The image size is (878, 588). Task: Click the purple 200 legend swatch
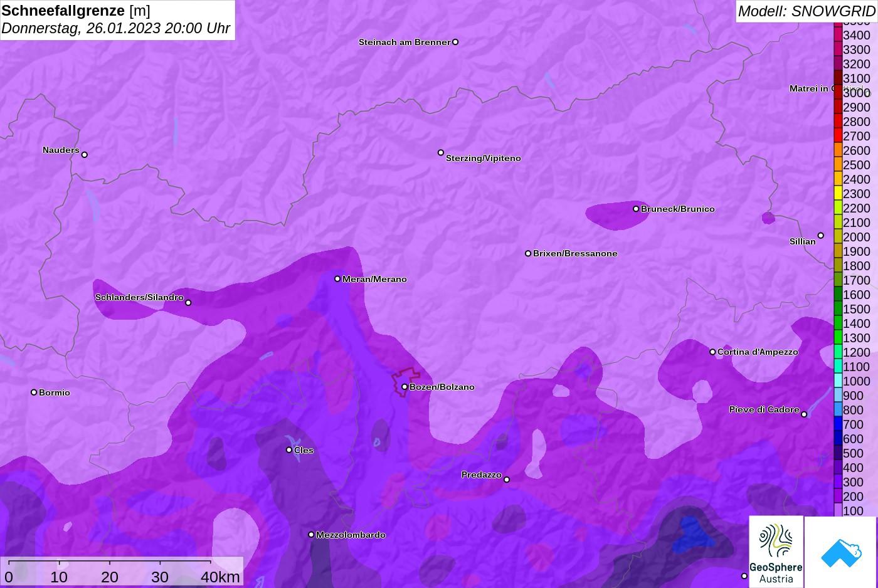[x=838, y=496]
